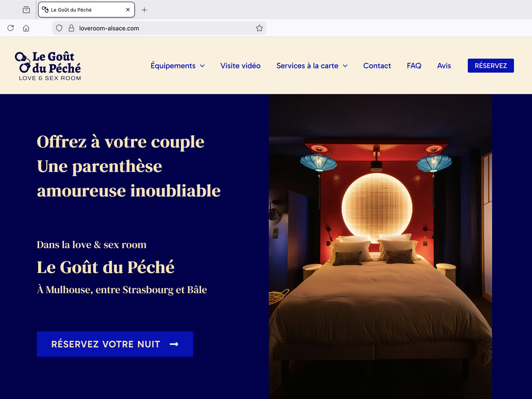The height and width of the screenshot is (399, 532).
Task: Close the Le Goût du Péché tab
Action: pyautogui.click(x=128, y=10)
